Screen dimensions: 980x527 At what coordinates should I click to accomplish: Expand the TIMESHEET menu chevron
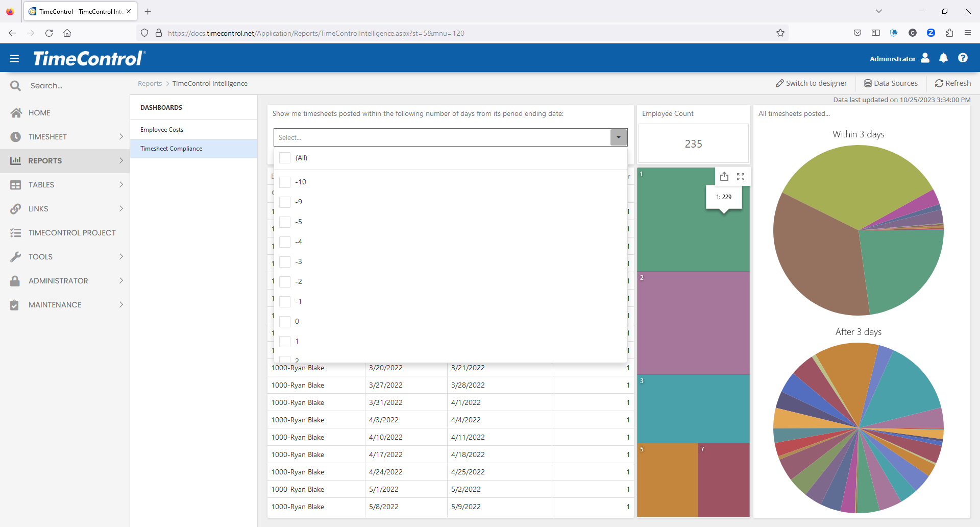[121, 136]
